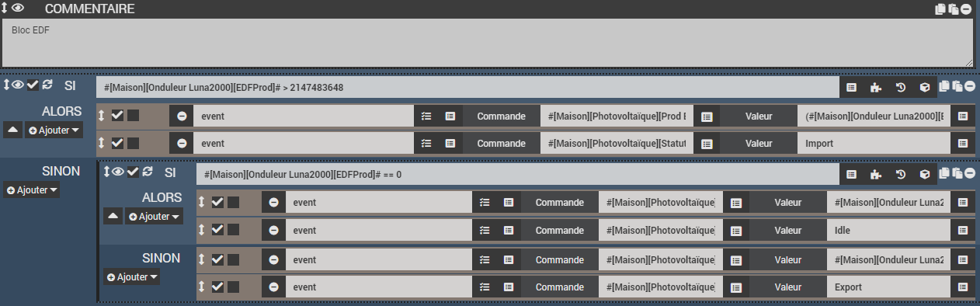
Task: Click the Import value field
Action: 874,143
